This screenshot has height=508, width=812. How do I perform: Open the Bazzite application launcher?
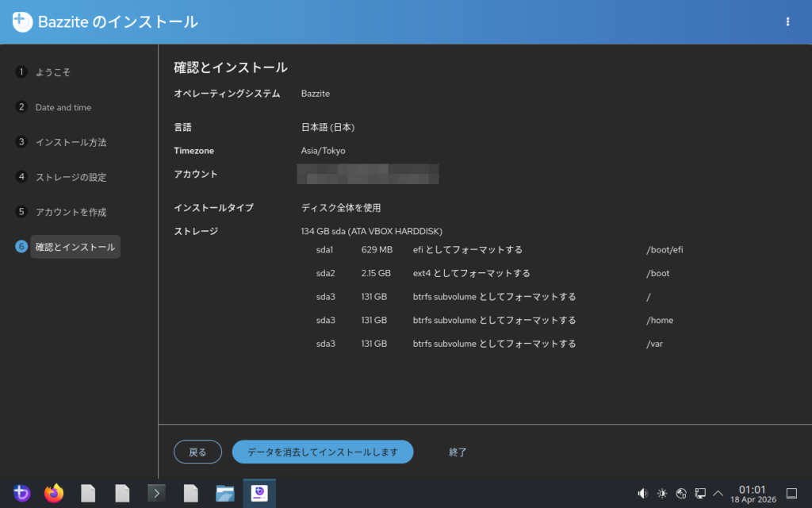click(21, 494)
